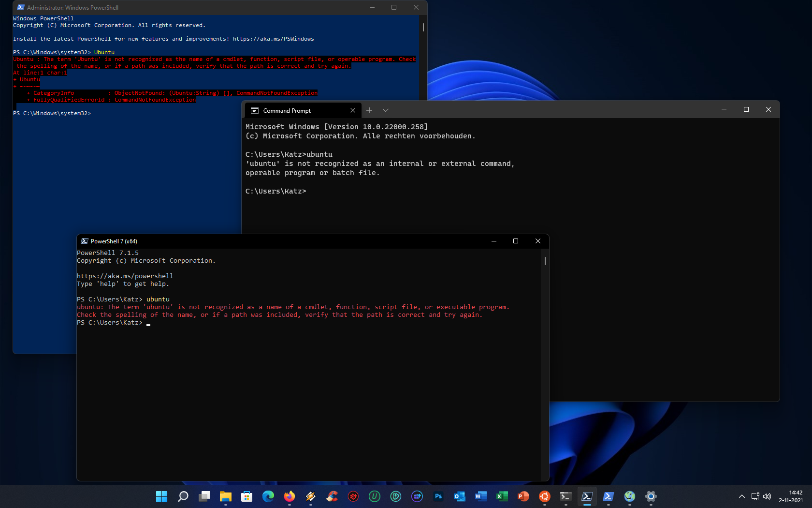Open Microsoft Store from the taskbar
Screen dimensions: 812x508
coord(247,496)
